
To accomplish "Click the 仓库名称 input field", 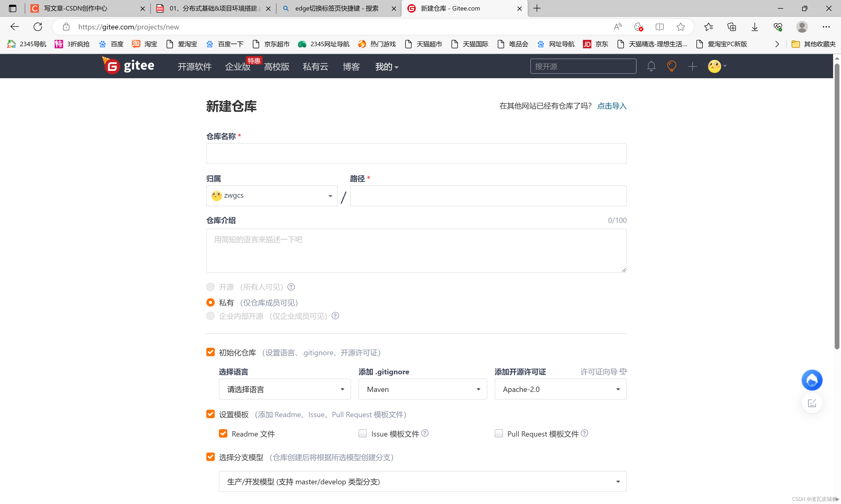I will [416, 154].
